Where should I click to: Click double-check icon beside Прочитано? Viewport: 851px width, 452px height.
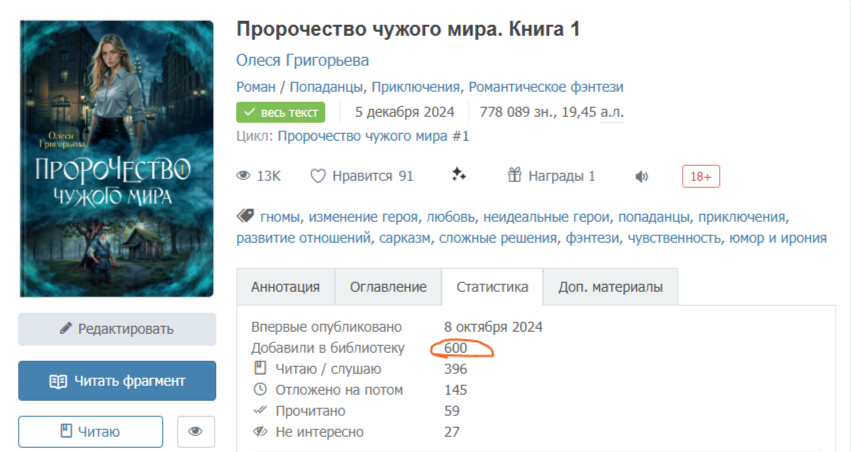pos(260,410)
